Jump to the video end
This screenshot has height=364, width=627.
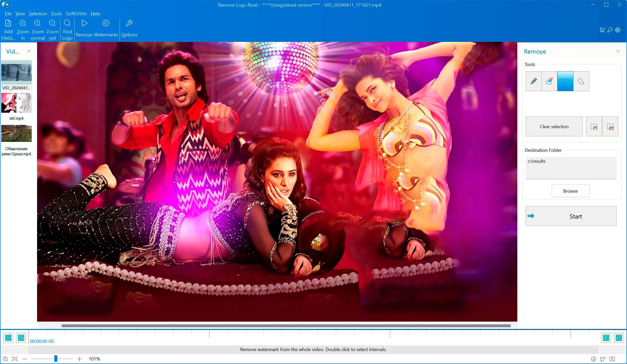(619, 338)
